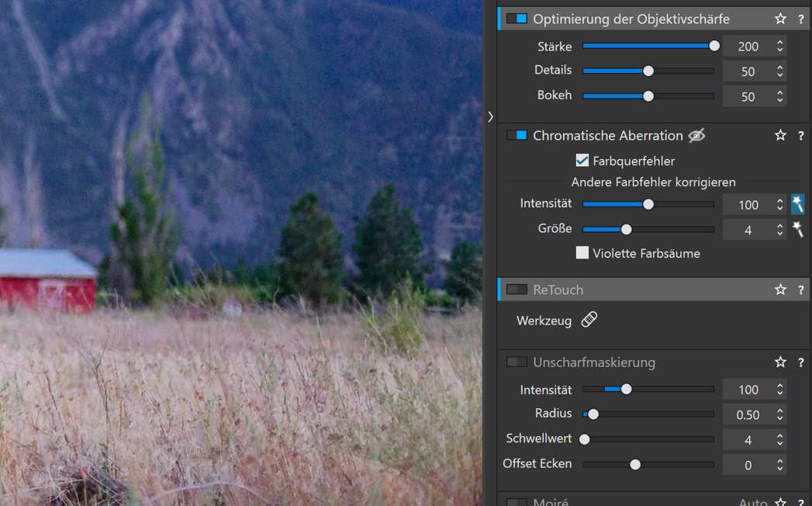The width and height of the screenshot is (812, 506).
Task: Turn on the Unscharfmaskierung toggle
Action: click(517, 362)
